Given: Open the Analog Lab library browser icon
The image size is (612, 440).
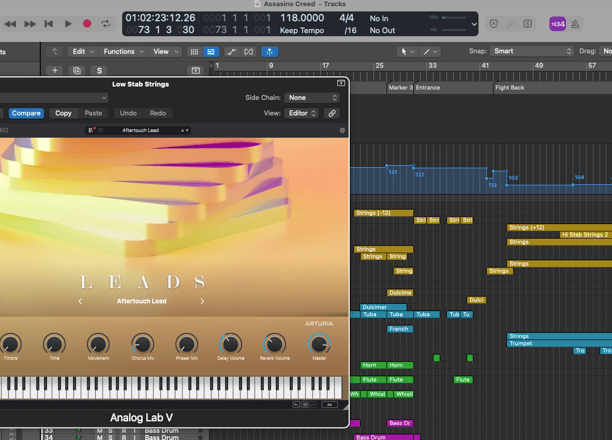Looking at the screenshot, I should 92,130.
